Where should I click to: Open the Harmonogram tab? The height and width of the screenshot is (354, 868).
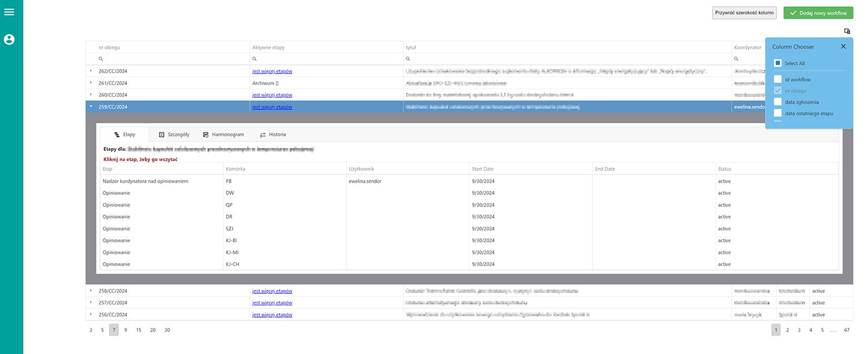[223, 134]
